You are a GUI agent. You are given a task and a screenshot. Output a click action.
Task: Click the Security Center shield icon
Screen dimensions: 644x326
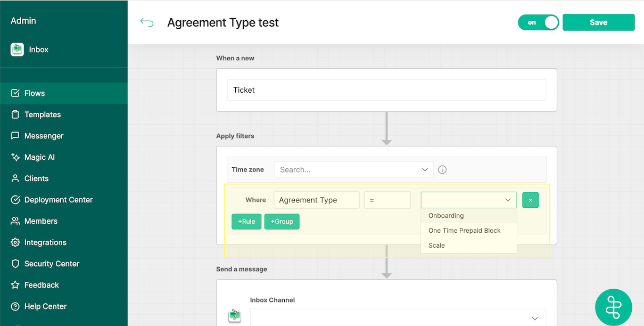pyautogui.click(x=15, y=264)
